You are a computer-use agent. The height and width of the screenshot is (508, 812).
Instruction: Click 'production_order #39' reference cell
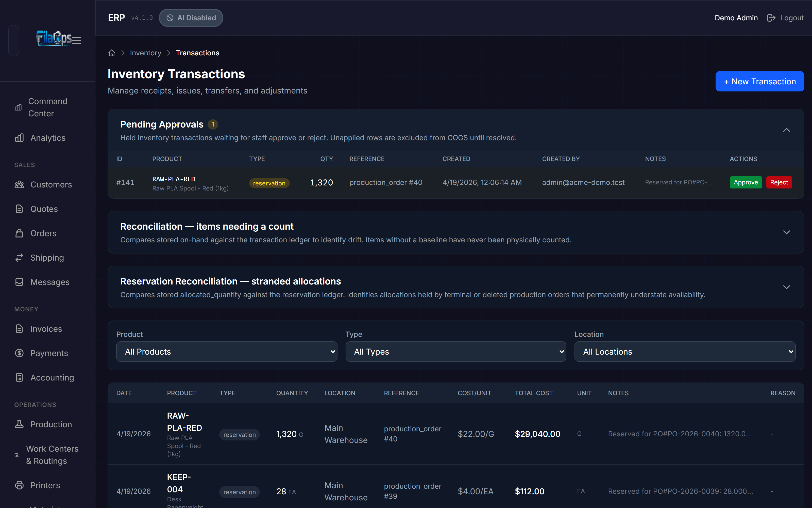[x=412, y=491]
